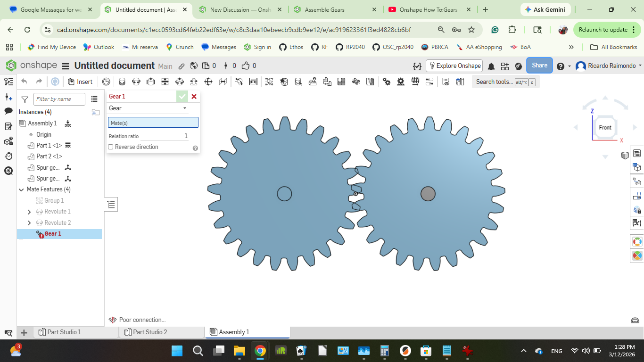Click the Revolute mate tool icon
This screenshot has height=362, width=644.
pyautogui.click(x=136, y=82)
